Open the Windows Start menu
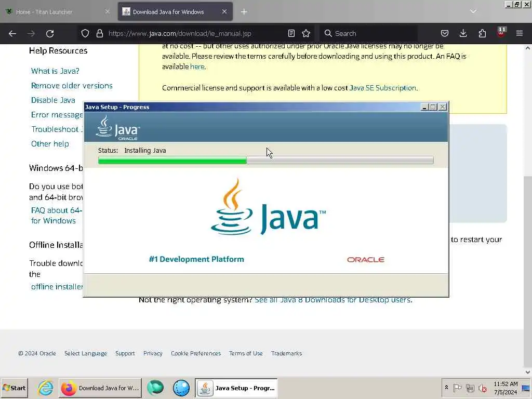 tap(14, 388)
